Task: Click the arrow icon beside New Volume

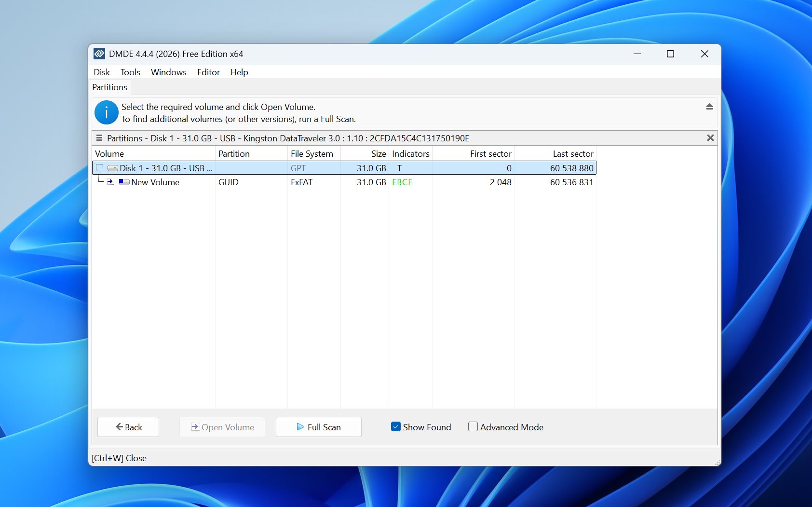Action: [110, 182]
